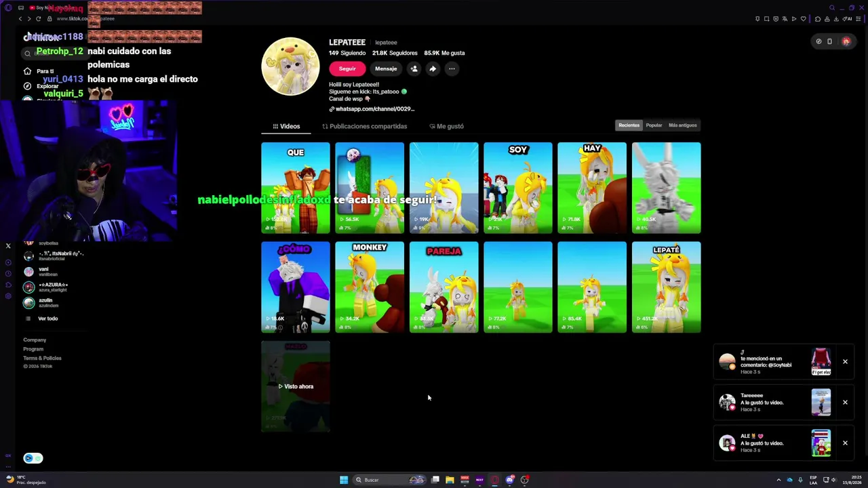Open Tareeeee notification video thumbnail
Screen dimensions: 868x488
(821, 403)
